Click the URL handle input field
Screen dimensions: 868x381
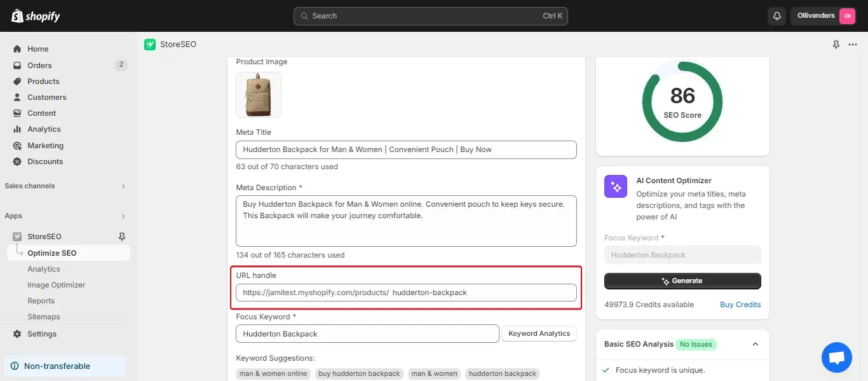[406, 293]
